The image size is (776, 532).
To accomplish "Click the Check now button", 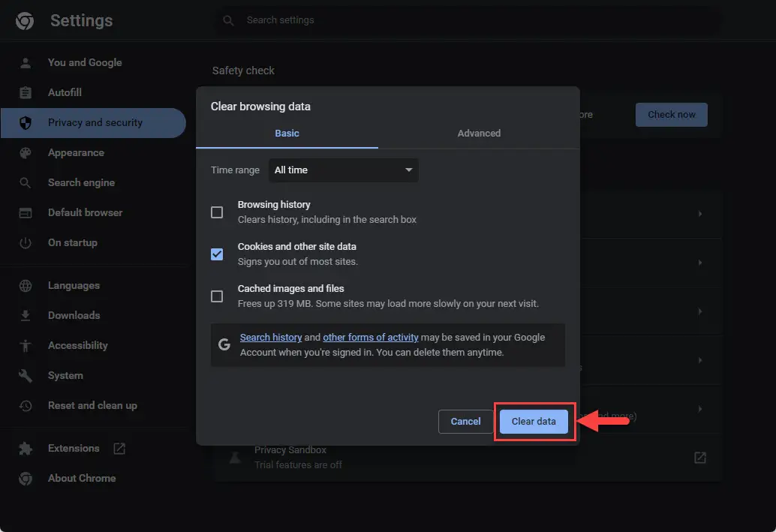I will [671, 115].
